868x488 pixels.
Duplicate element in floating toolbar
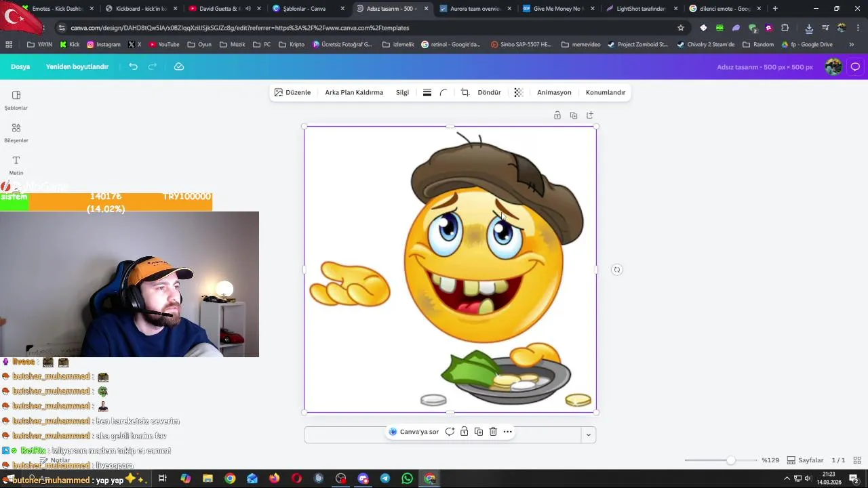coord(479,432)
